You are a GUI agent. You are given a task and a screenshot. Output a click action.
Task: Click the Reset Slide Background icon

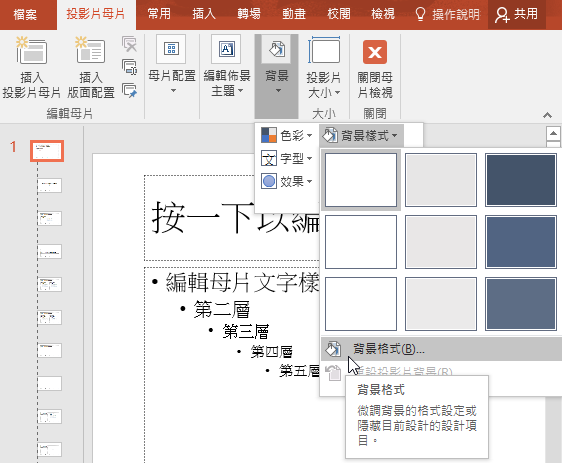point(333,373)
